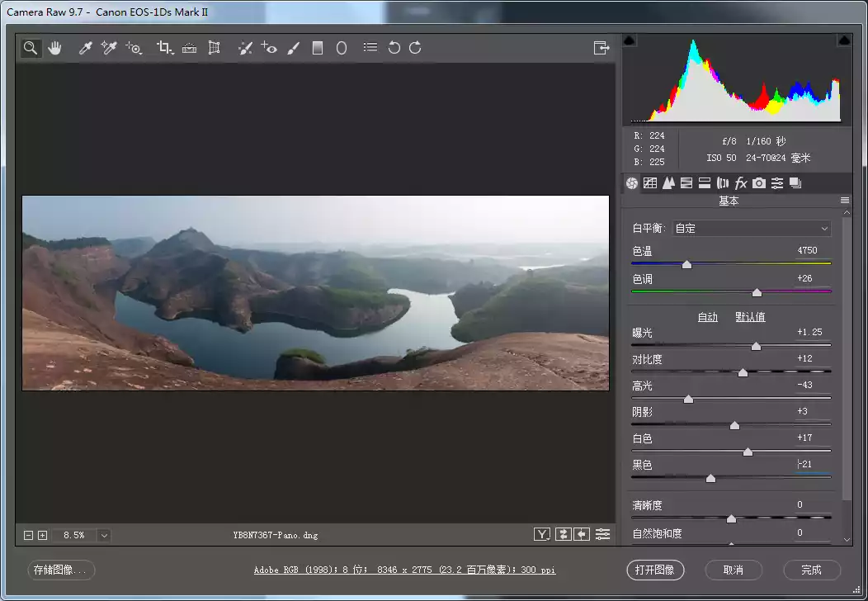Toggle the highlight clipping warning in histogram

tap(844, 40)
